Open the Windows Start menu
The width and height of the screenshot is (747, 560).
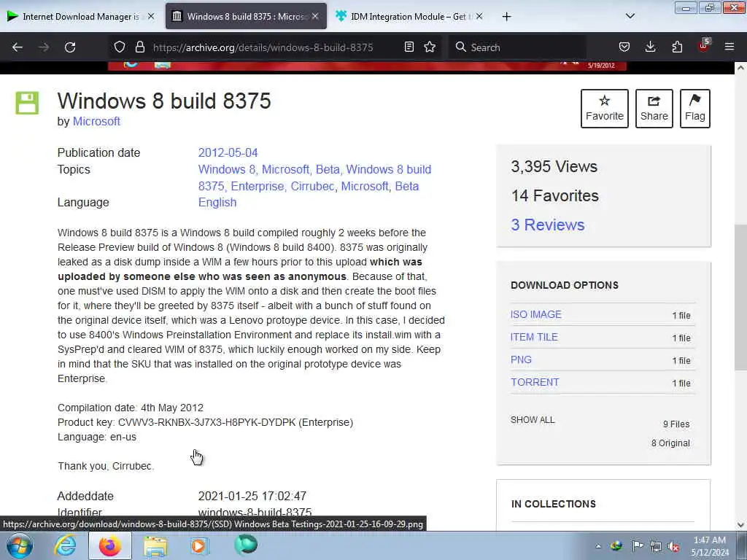click(x=20, y=545)
